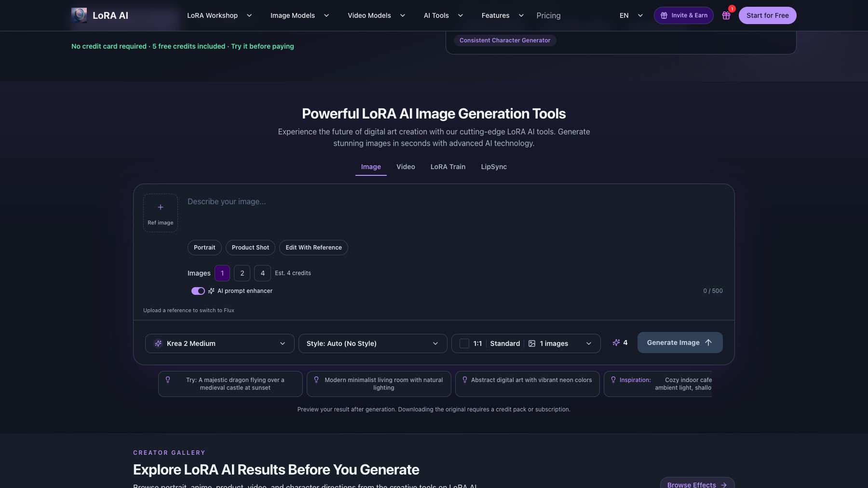Click the LoRA AI logo image
This screenshot has width=868, height=488.
pos(79,15)
